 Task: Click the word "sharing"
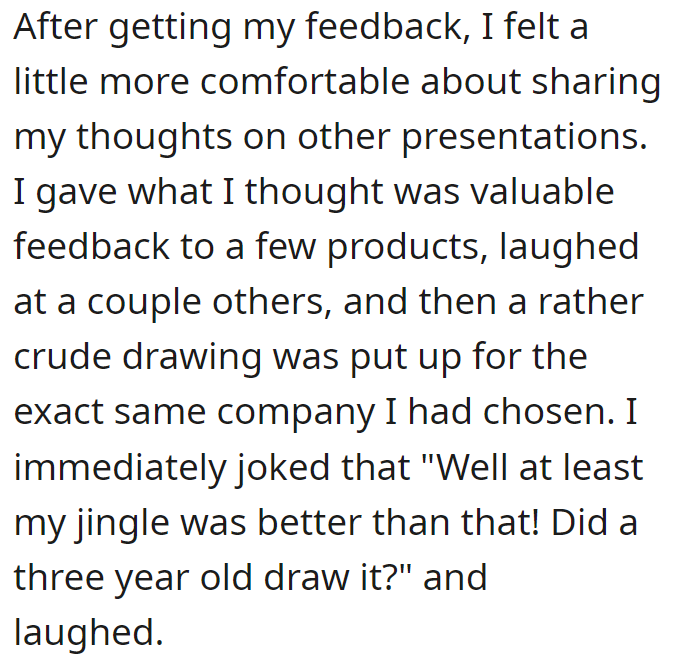click(x=596, y=84)
